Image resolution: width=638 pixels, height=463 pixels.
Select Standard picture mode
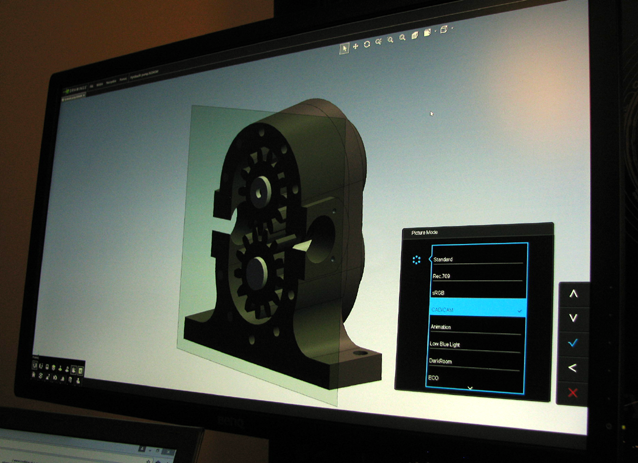(478, 257)
